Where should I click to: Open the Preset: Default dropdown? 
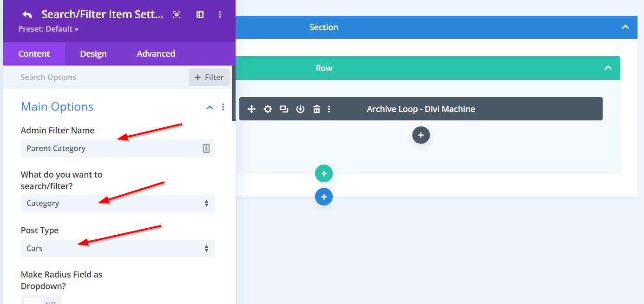(x=48, y=29)
